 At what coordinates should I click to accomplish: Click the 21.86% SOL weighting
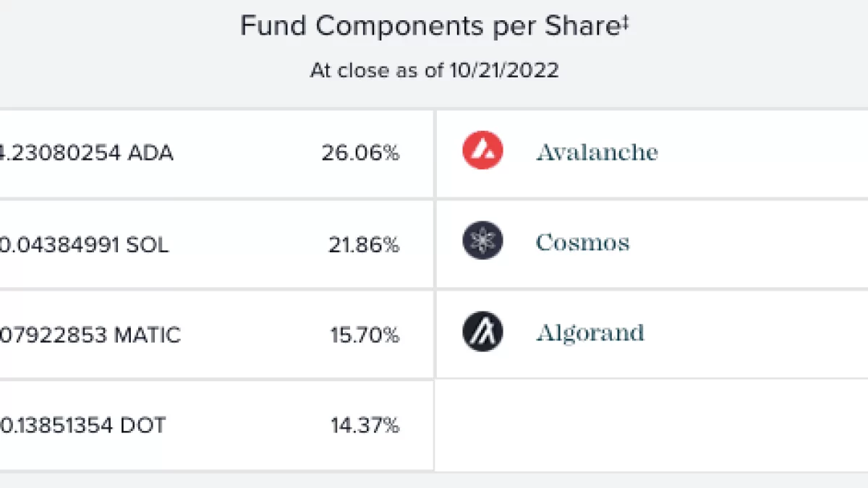(x=363, y=245)
